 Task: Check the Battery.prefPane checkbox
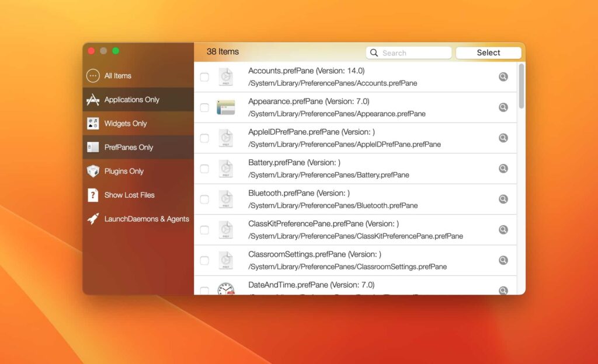point(204,169)
